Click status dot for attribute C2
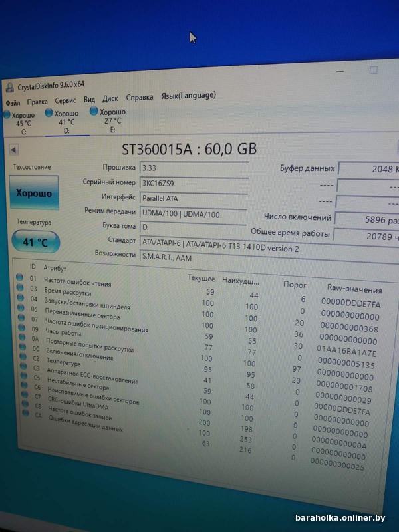 [x=23, y=356]
